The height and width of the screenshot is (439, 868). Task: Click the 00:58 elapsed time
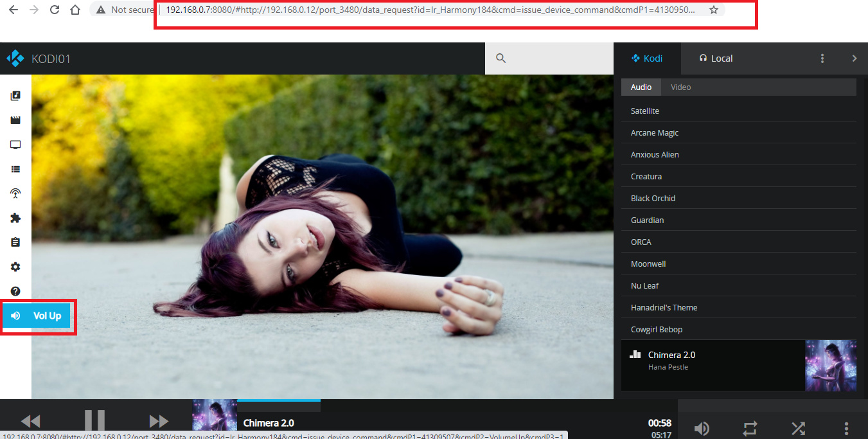[x=660, y=423]
